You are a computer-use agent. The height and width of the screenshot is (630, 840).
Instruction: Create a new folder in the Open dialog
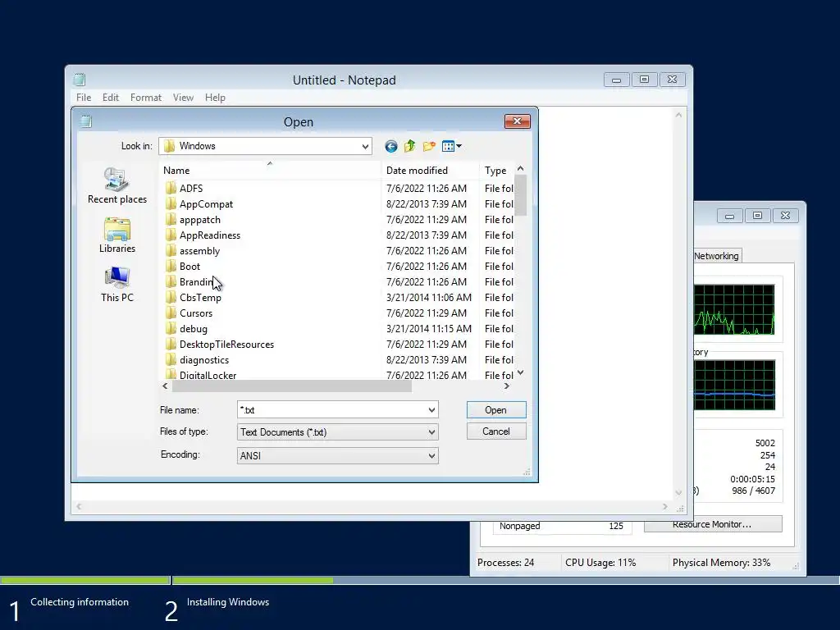(x=429, y=146)
